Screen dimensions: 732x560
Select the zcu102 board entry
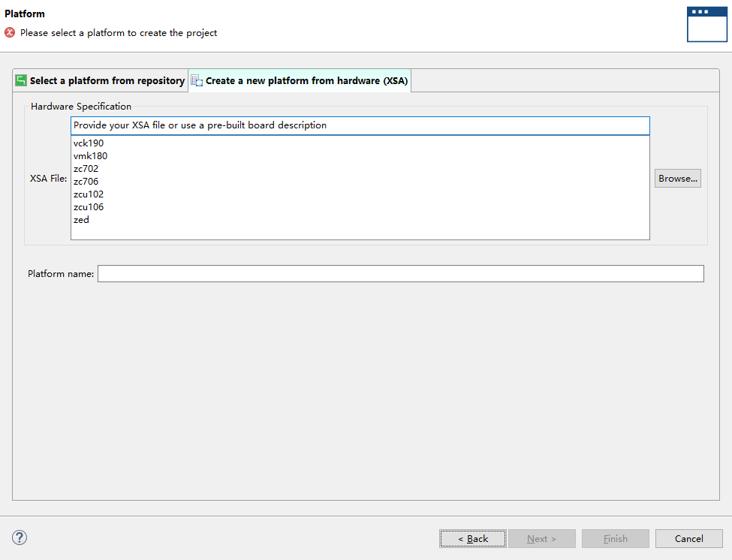pyautogui.click(x=89, y=194)
